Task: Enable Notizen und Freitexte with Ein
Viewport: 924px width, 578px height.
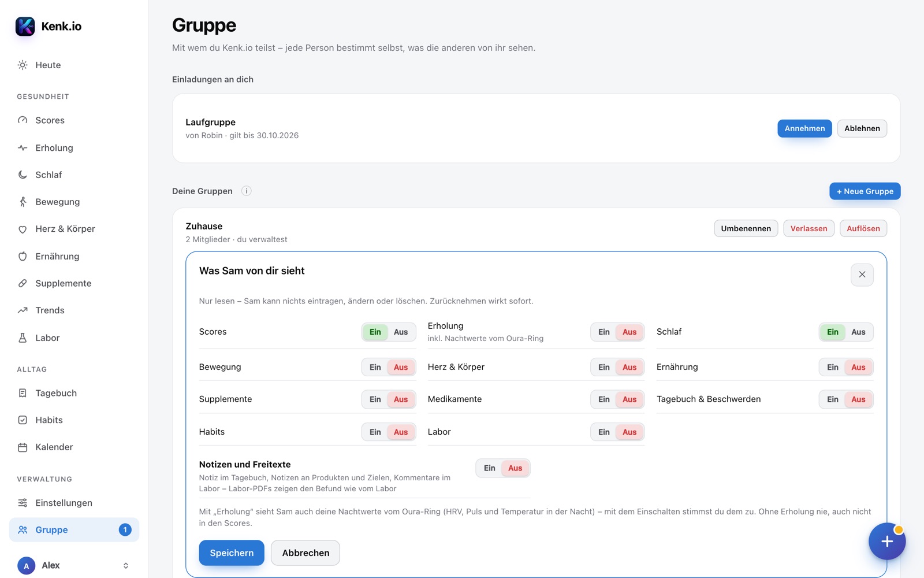Action: [490, 468]
